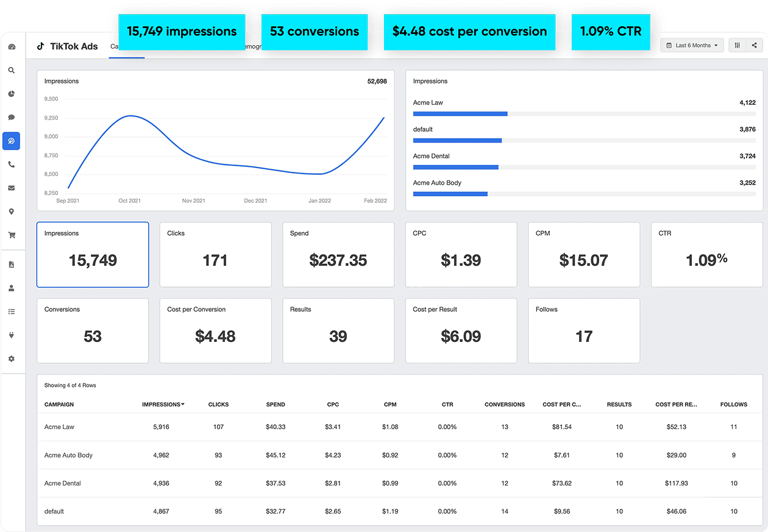768x532 pixels.
Task: Click the Spend column header
Action: [x=276, y=405]
